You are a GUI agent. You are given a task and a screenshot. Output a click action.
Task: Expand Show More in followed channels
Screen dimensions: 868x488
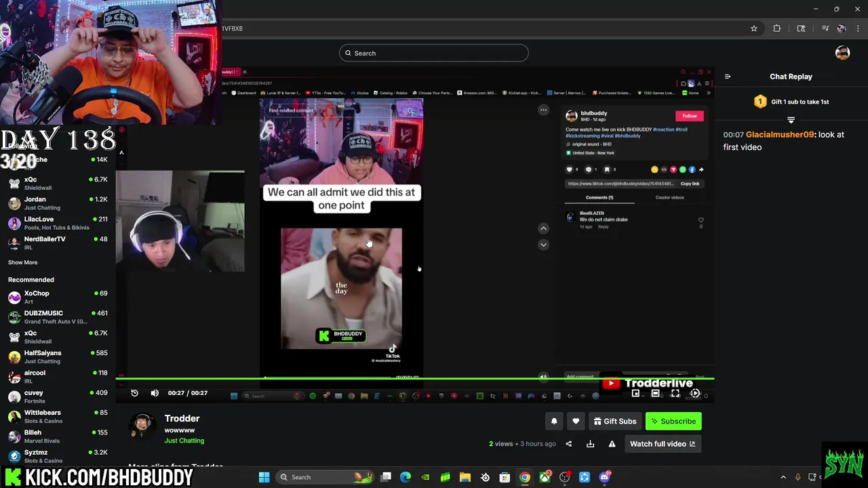click(x=22, y=262)
